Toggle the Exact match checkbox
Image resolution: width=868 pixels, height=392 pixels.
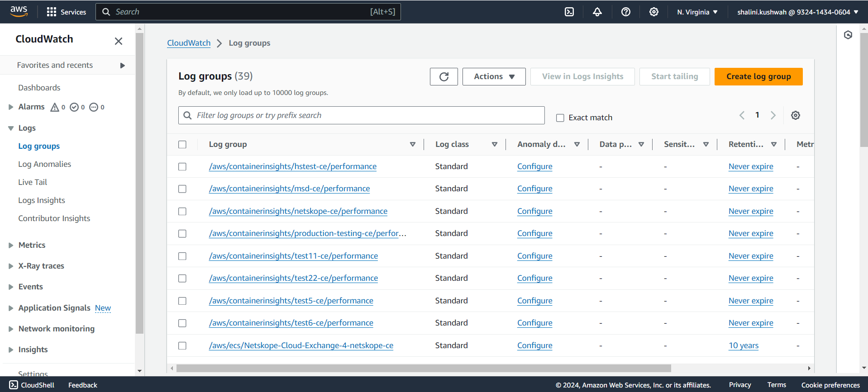(x=560, y=118)
